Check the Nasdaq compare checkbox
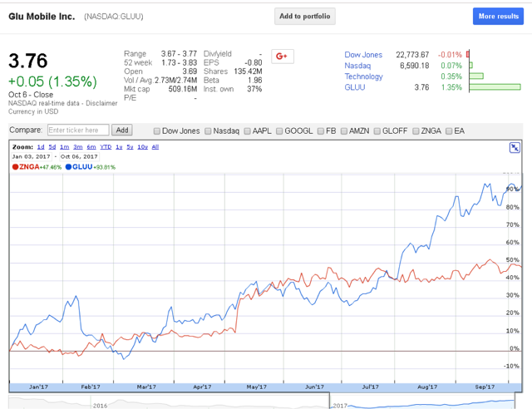Viewport: 532px width, 409px height. [x=208, y=131]
